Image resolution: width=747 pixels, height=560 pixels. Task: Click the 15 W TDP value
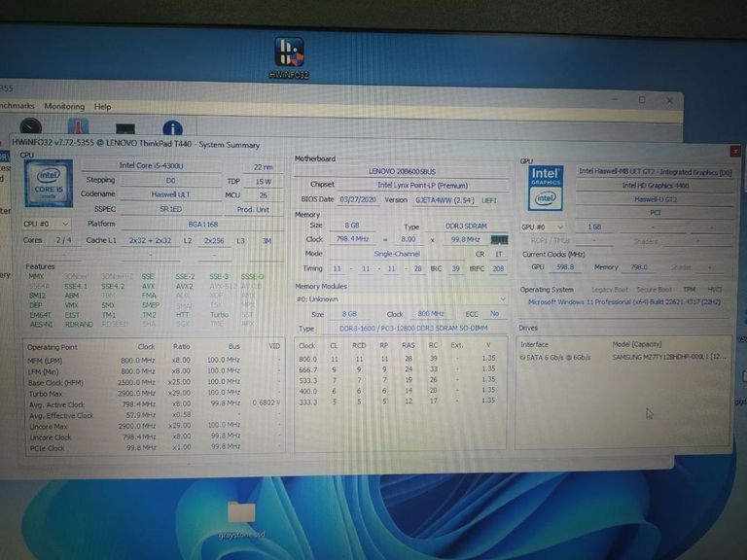[264, 182]
